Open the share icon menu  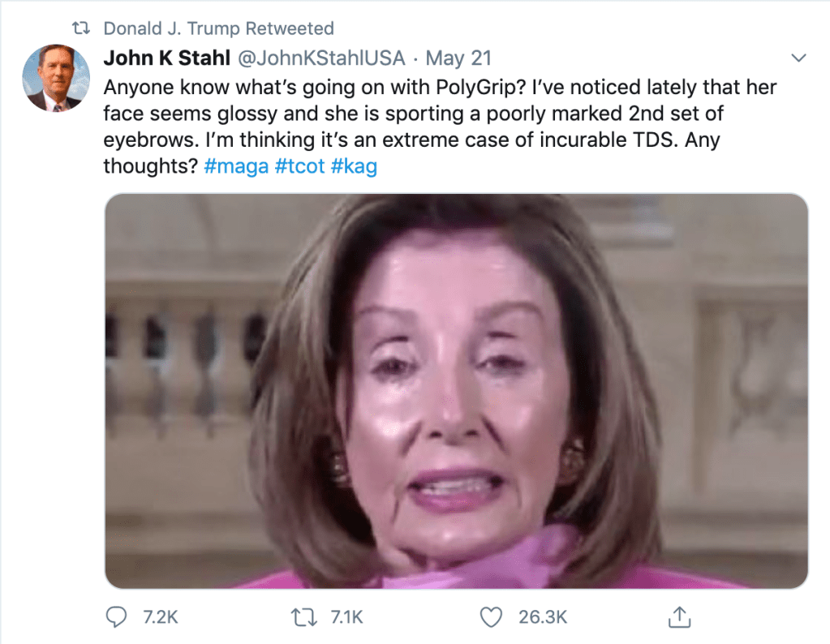coord(678,617)
